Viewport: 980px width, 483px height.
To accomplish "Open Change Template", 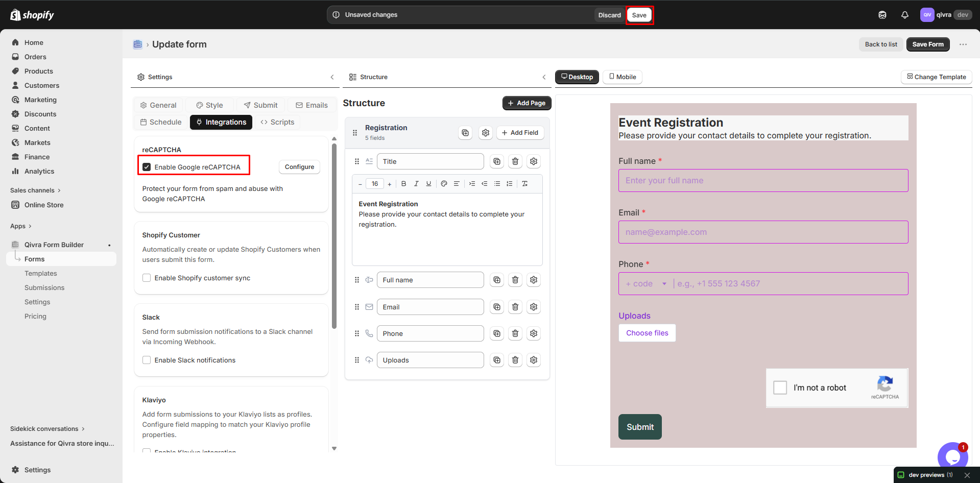I will [x=937, y=77].
